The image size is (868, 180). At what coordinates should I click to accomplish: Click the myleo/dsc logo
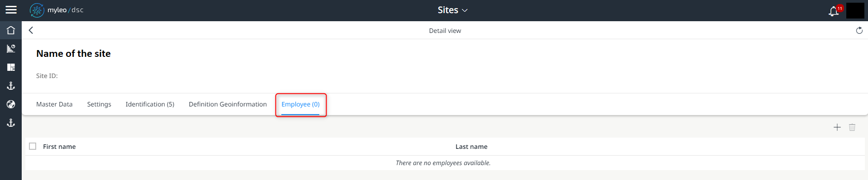[57, 10]
